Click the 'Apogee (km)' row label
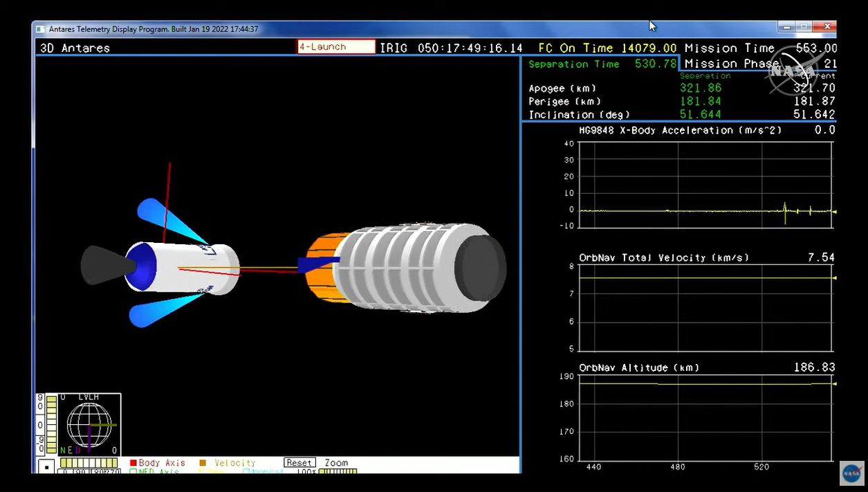868x492 pixels. 562,89
